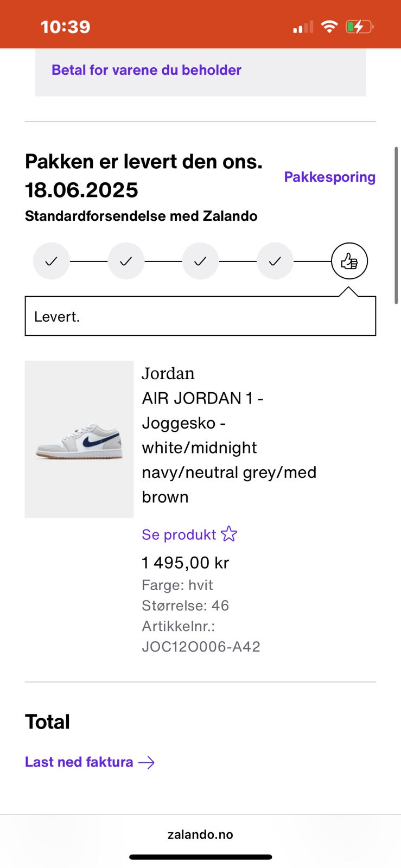Tap the star icon beside Se produkt
The height and width of the screenshot is (868, 401).
229,534
